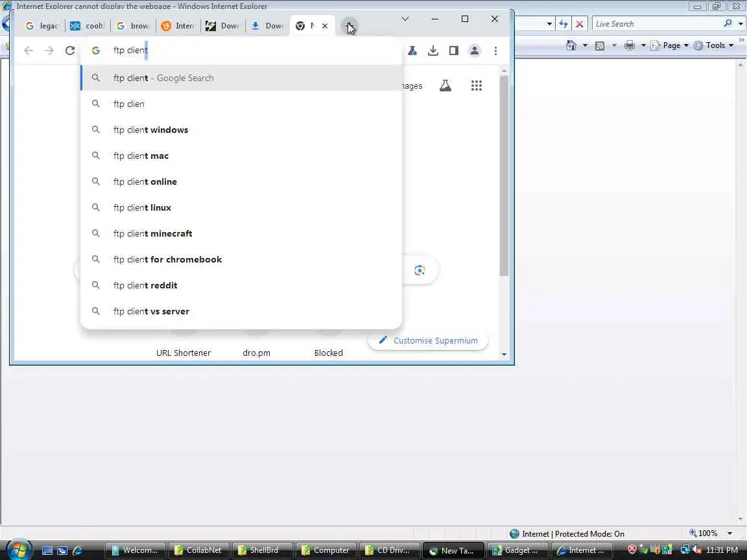Open the Chrome Labs flask icon in toolbar
The image size is (747, 560).
tap(412, 51)
